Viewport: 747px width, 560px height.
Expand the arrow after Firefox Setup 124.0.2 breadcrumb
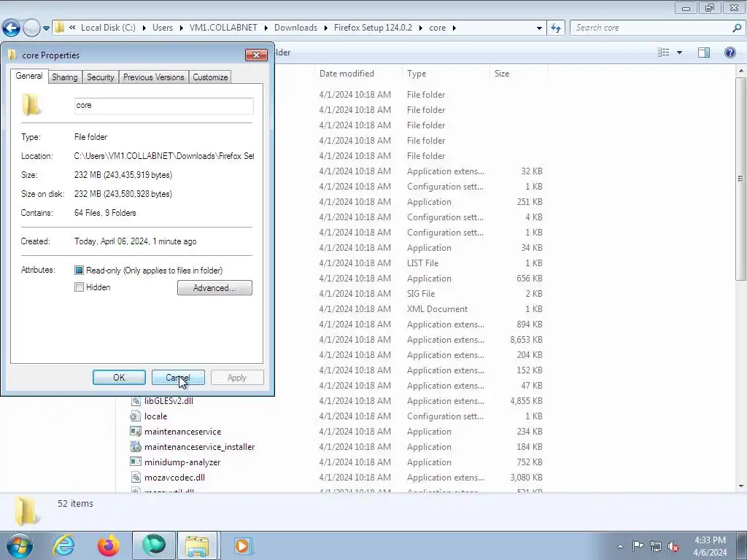pos(421,28)
